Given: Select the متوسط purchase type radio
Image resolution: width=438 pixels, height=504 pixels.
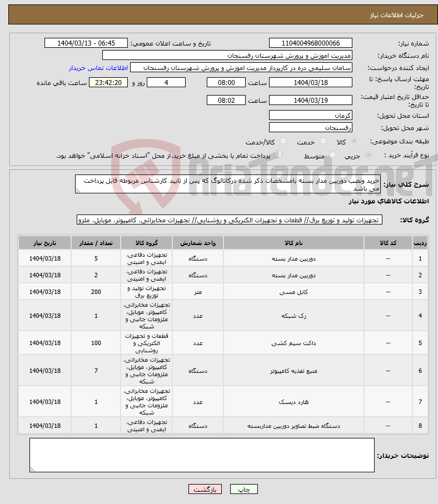Looking at the screenshot, I should click(332, 155).
